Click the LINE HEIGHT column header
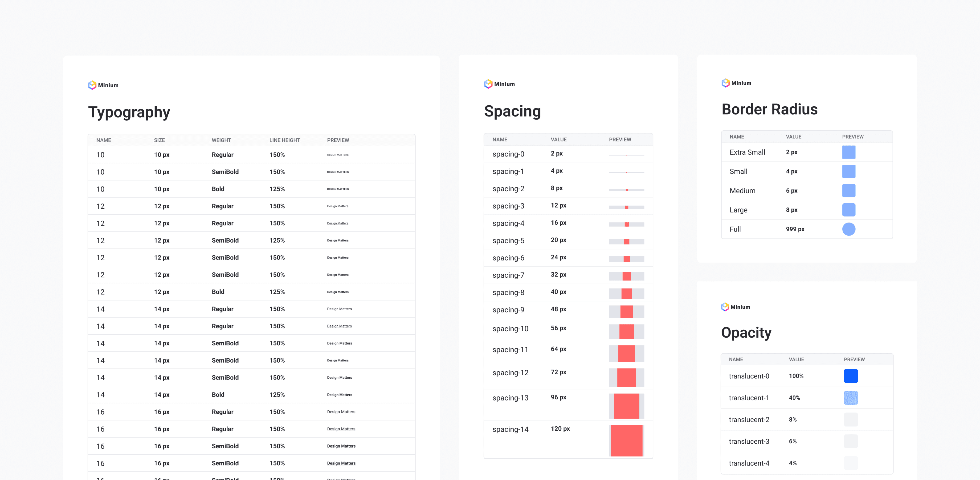The image size is (980, 480). coord(285,140)
